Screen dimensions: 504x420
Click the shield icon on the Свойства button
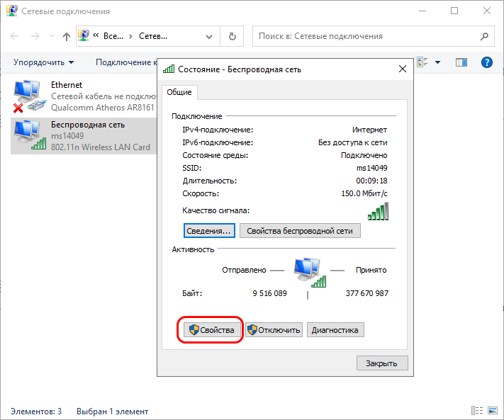(194, 330)
